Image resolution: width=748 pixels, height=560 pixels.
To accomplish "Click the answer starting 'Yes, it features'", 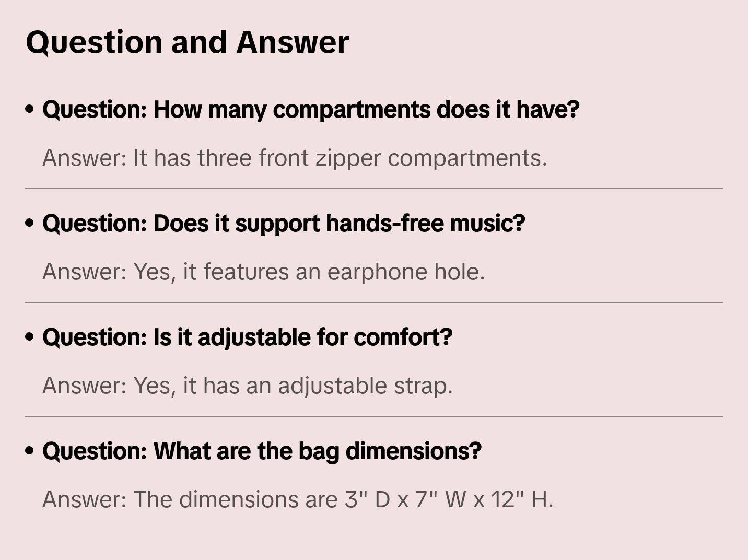I will point(263,272).
